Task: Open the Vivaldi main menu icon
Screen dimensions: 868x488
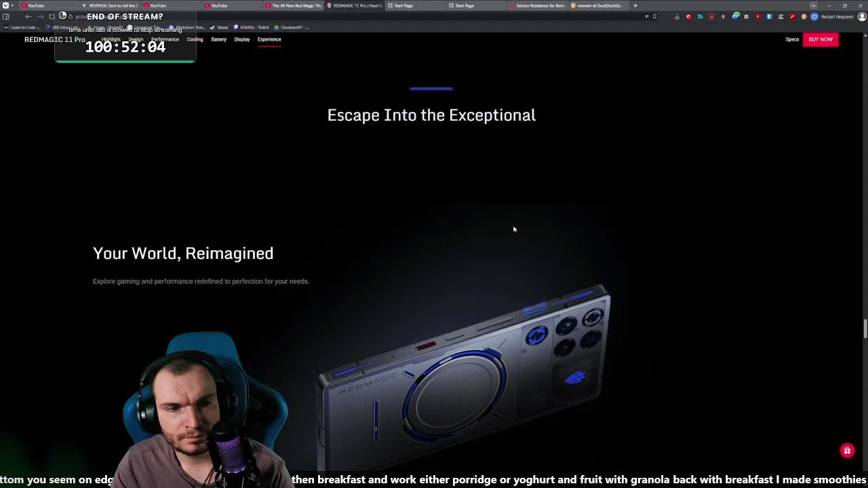Action: pyautogui.click(x=5, y=5)
